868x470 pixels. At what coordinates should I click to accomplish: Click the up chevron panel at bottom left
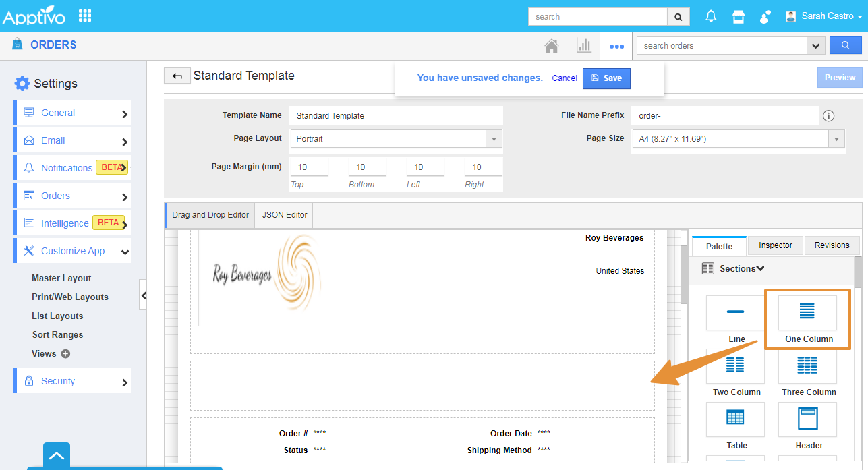(57, 456)
